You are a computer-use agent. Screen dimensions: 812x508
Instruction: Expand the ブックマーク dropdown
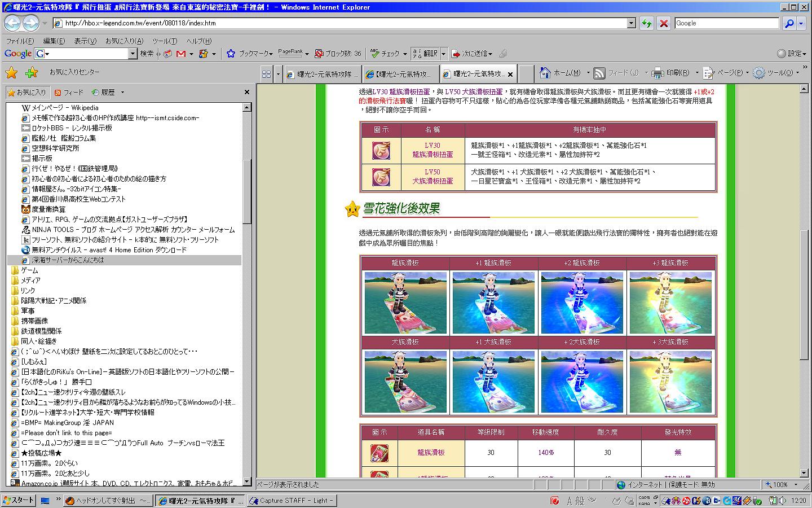(271, 54)
